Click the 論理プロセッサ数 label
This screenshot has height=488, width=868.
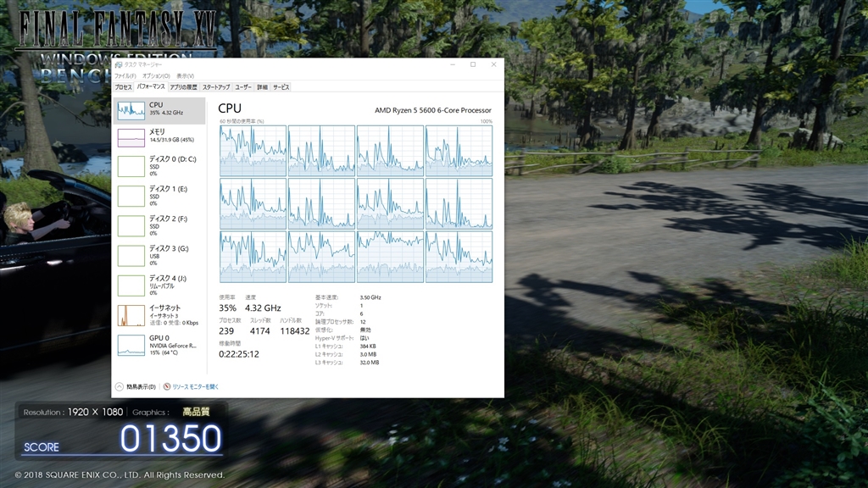point(334,322)
